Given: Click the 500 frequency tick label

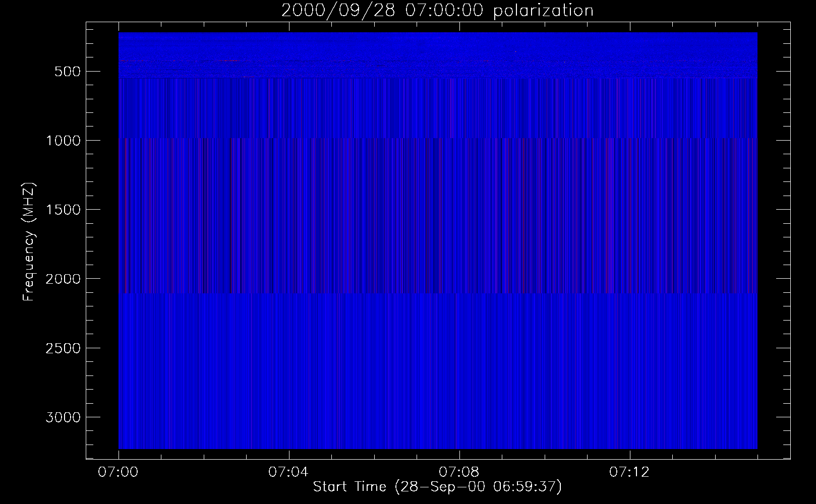Looking at the screenshot, I should pos(68,72).
